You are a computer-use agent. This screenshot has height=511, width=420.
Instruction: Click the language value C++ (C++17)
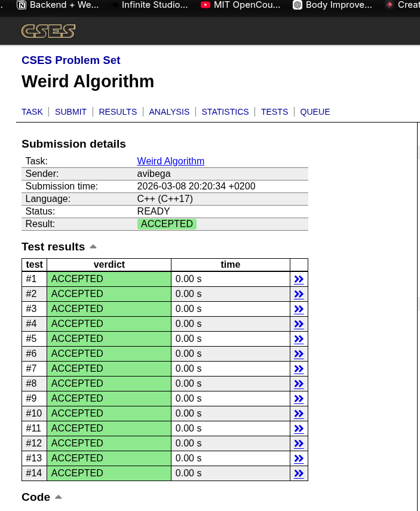pos(165,199)
